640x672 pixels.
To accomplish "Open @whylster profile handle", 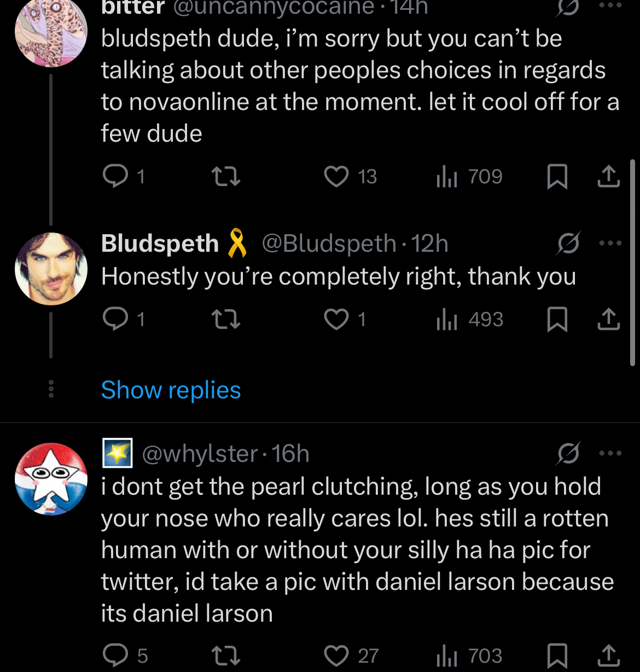I will [x=200, y=454].
